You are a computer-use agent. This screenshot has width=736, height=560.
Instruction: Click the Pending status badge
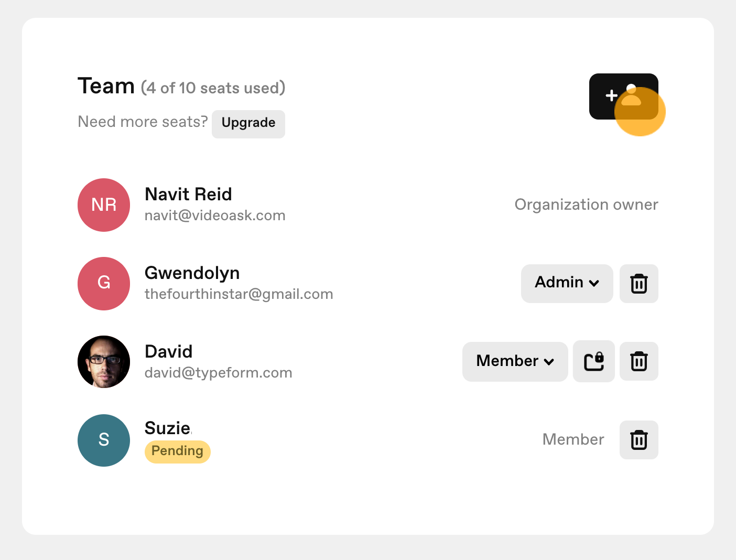(x=177, y=451)
